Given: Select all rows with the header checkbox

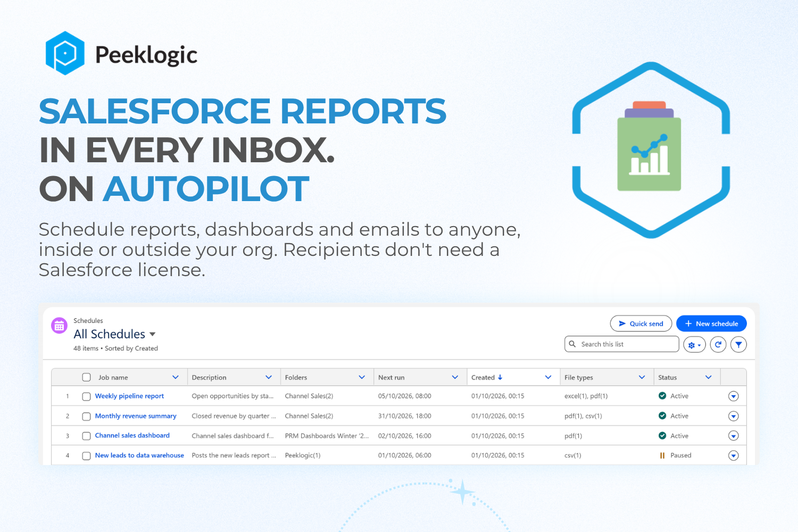Looking at the screenshot, I should click(86, 377).
